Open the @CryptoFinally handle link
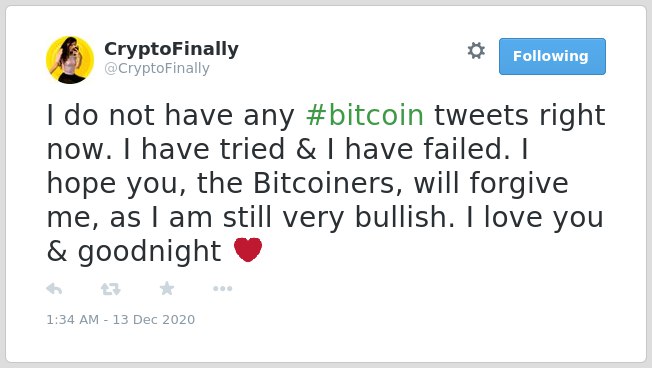This screenshot has height=368, width=652. [x=157, y=68]
